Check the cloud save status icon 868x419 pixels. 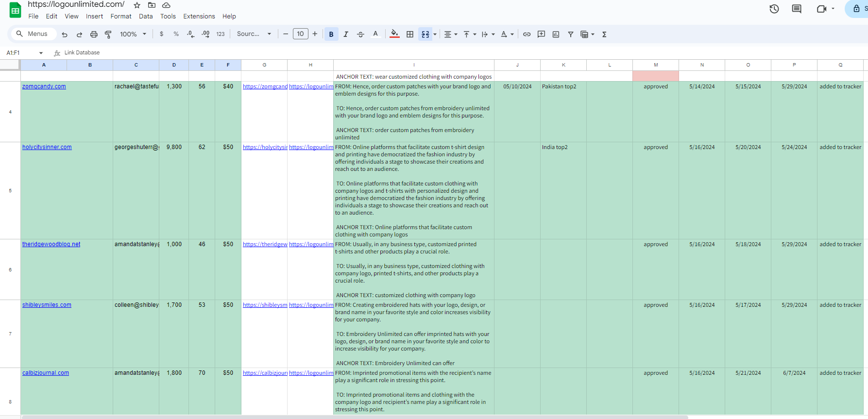click(166, 5)
